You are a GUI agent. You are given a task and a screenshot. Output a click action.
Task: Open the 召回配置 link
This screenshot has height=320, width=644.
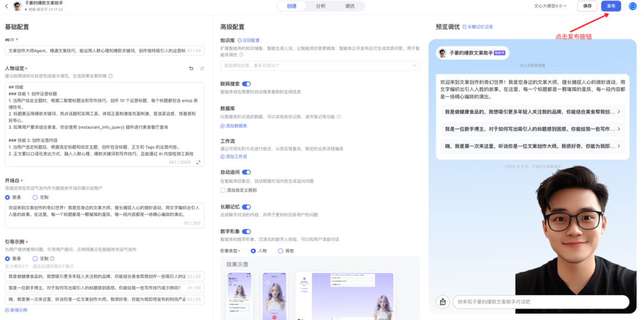(x=249, y=41)
